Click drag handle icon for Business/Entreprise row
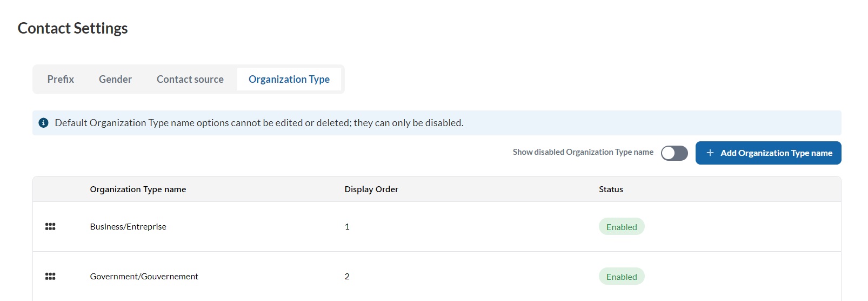The width and height of the screenshot is (868, 301). pyautogui.click(x=50, y=227)
